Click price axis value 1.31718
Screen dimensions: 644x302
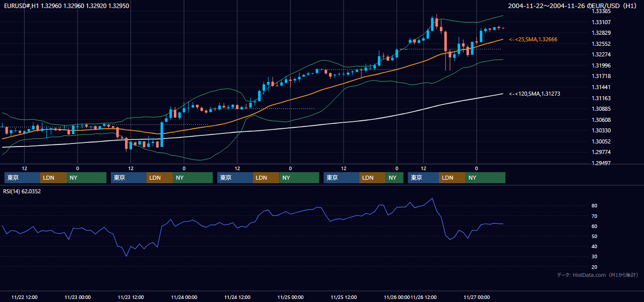601,77
